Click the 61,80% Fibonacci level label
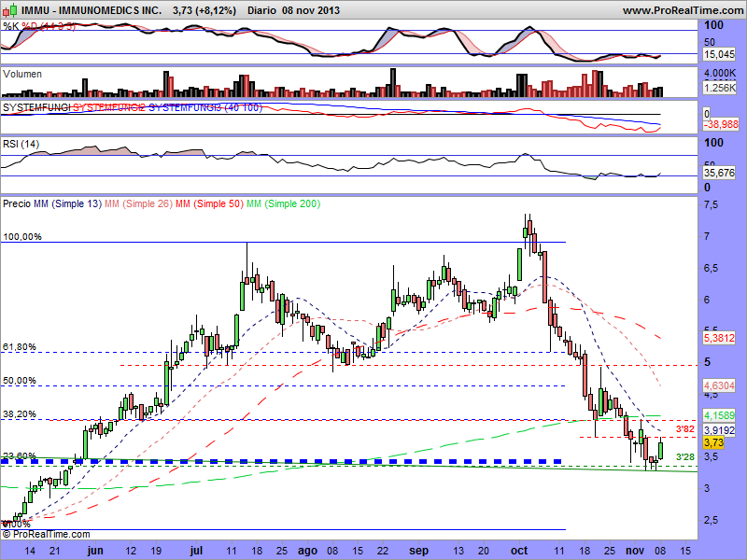Viewport: 747px width, 560px height. (x=19, y=346)
